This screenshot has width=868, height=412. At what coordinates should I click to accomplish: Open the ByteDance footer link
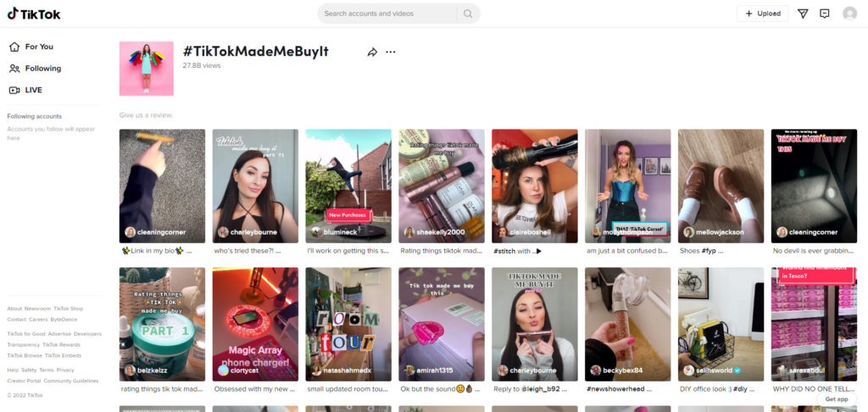coord(64,320)
